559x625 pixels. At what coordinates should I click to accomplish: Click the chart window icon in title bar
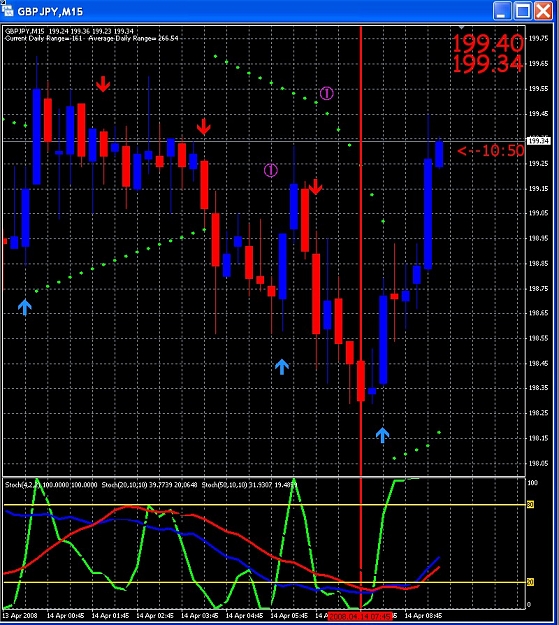click(7, 9)
